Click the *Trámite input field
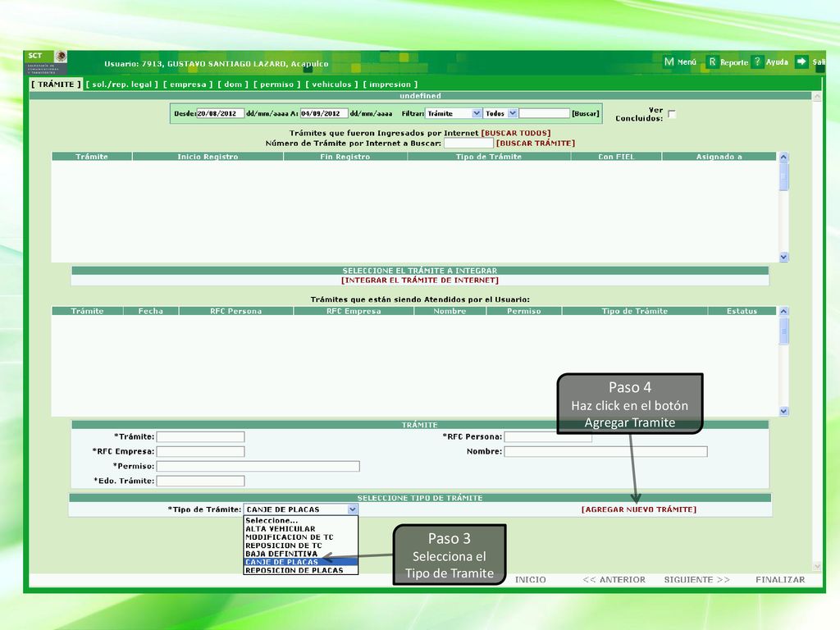The width and height of the screenshot is (840, 630). (200, 436)
